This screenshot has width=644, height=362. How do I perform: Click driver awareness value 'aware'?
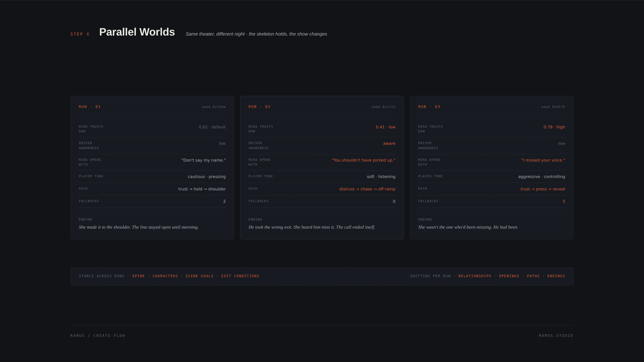click(389, 143)
